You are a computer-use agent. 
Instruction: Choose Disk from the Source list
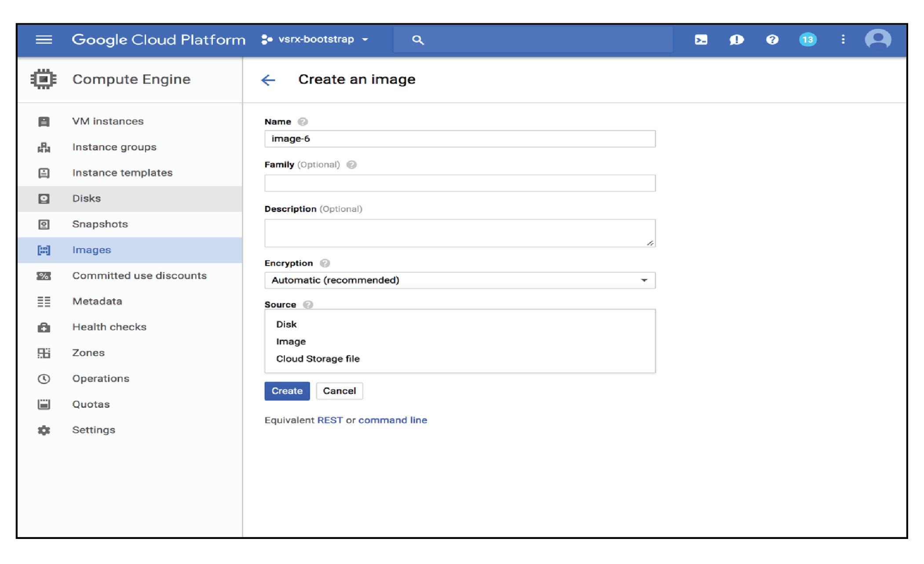[286, 324]
